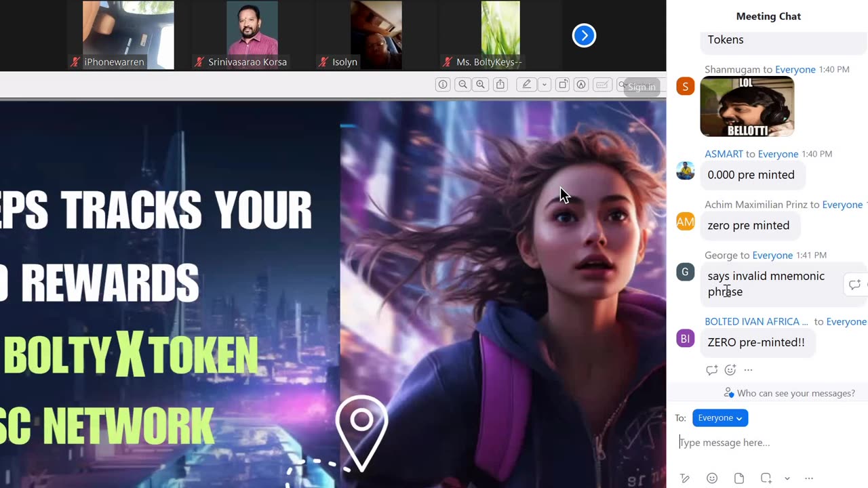Select the highlight pen tool

526,85
